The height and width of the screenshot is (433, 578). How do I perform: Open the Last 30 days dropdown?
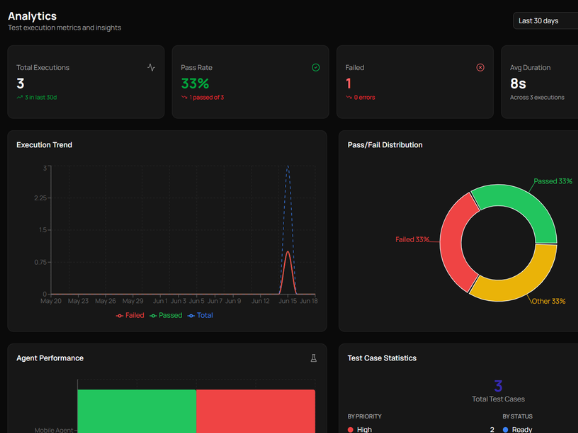[546, 21]
